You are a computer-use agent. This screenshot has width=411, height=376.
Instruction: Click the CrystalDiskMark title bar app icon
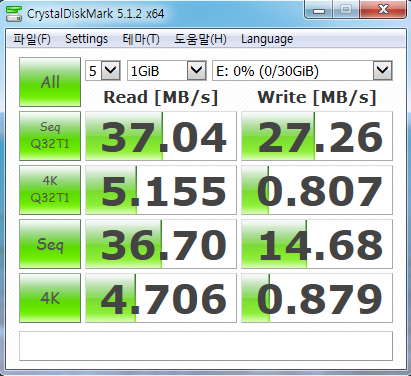pos(14,13)
